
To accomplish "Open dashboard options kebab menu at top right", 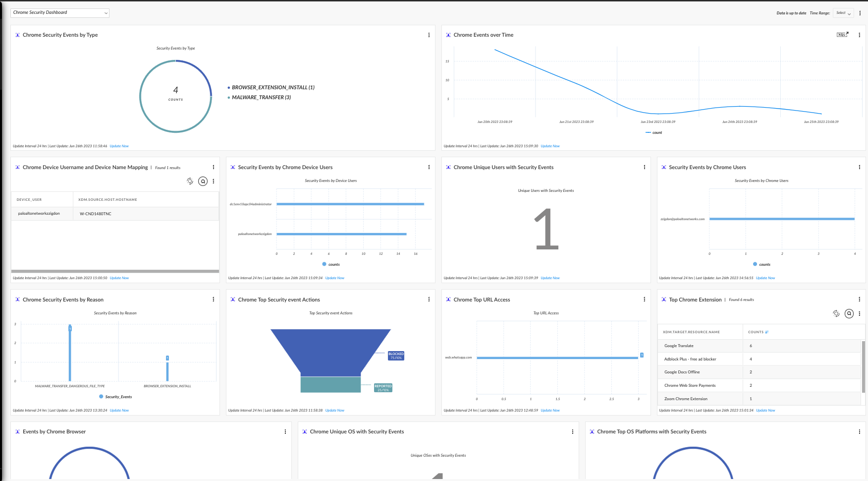I will pos(860,13).
